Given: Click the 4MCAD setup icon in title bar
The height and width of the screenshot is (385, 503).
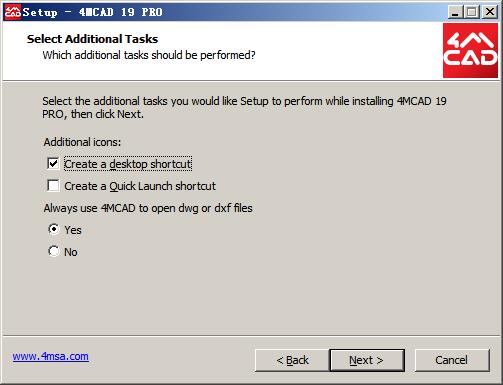Looking at the screenshot, I should pos(13,12).
